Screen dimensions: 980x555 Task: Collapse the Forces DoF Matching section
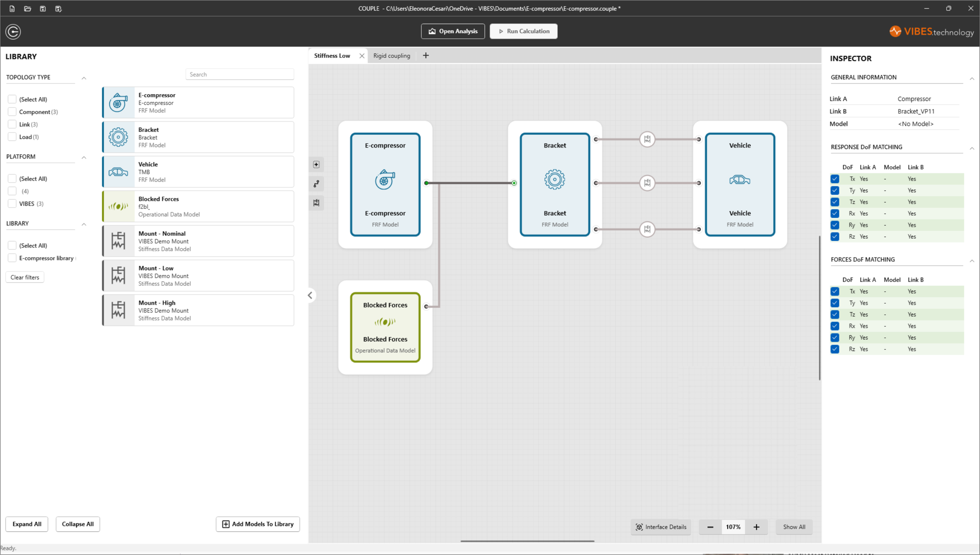click(972, 261)
